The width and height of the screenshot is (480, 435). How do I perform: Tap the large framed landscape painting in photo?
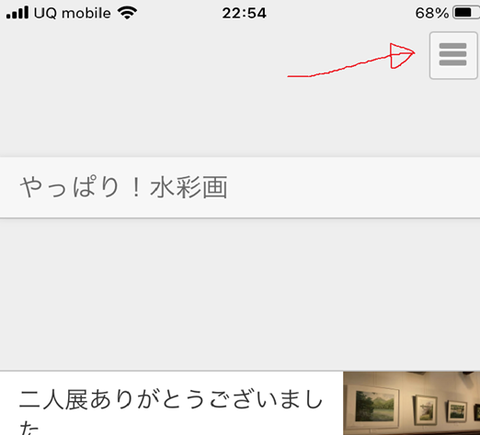(x=373, y=406)
